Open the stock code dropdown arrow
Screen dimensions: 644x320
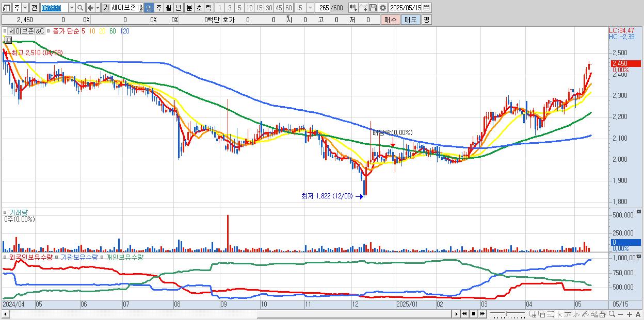pos(72,8)
